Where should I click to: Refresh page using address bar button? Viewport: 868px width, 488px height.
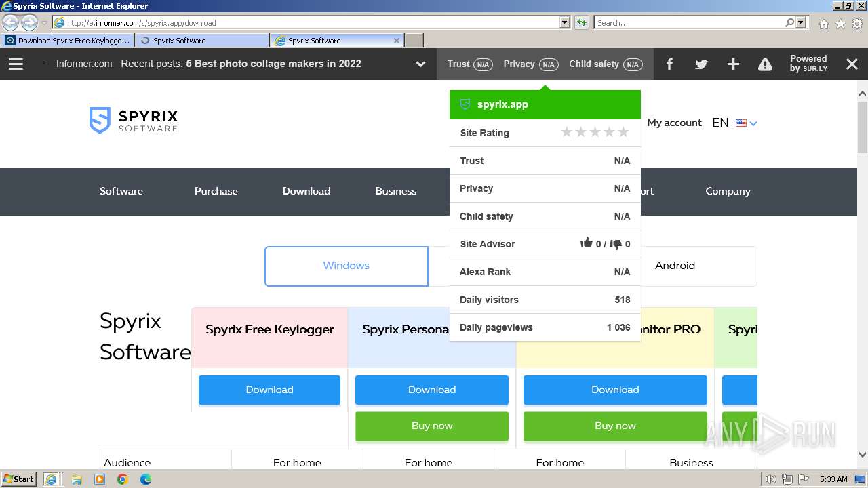582,22
